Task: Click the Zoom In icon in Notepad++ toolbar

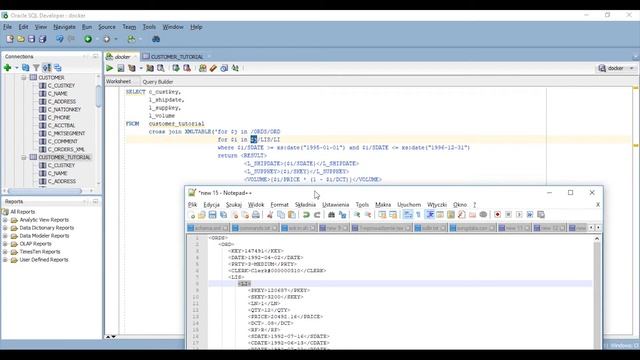Action: pos(357,215)
